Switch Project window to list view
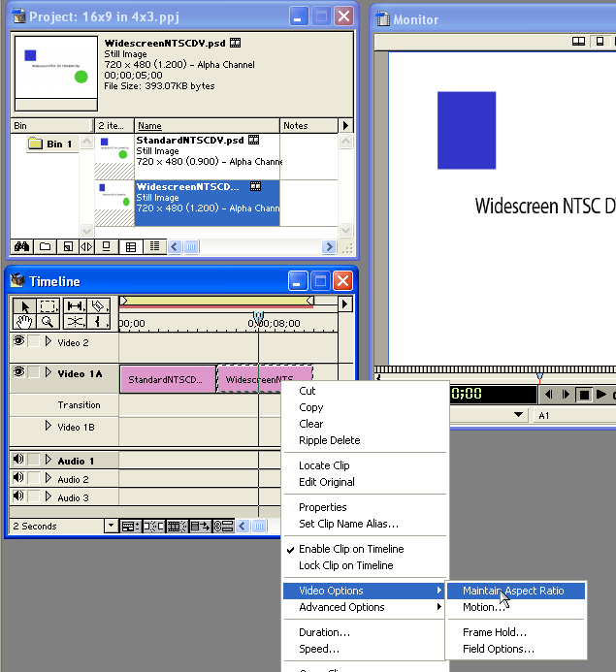The width and height of the screenshot is (616, 672). (x=153, y=246)
